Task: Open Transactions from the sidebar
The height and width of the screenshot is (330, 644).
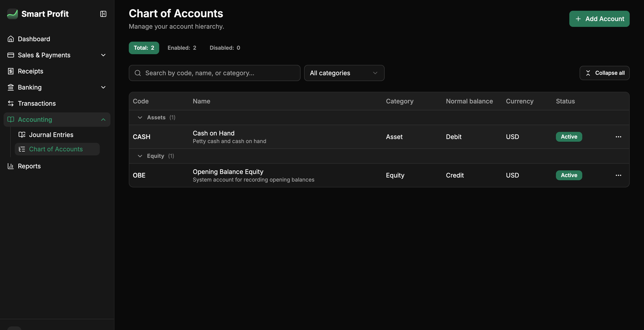Action: point(57,103)
